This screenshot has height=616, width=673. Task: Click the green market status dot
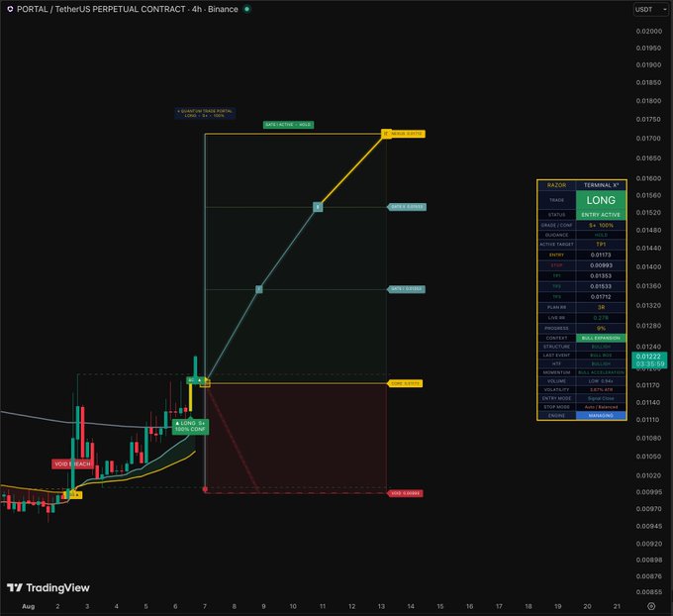[246, 9]
